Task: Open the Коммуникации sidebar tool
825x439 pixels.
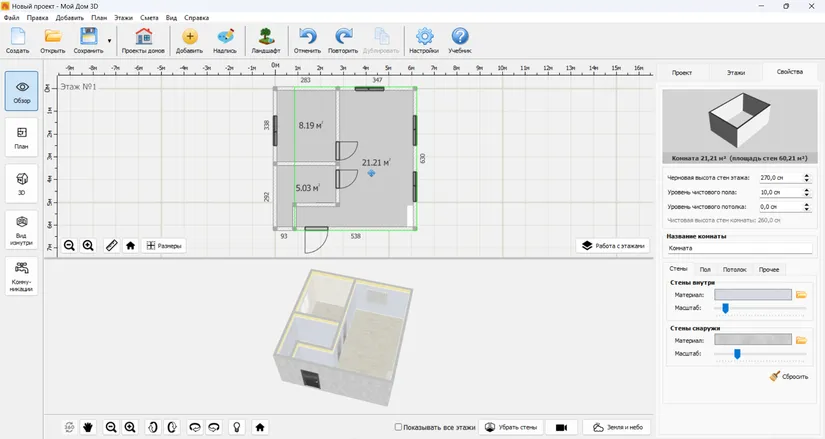Action: coord(22,276)
